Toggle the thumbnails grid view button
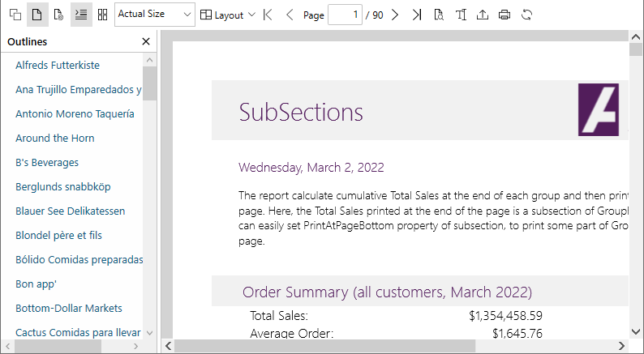This screenshot has width=644, height=354. [x=102, y=15]
